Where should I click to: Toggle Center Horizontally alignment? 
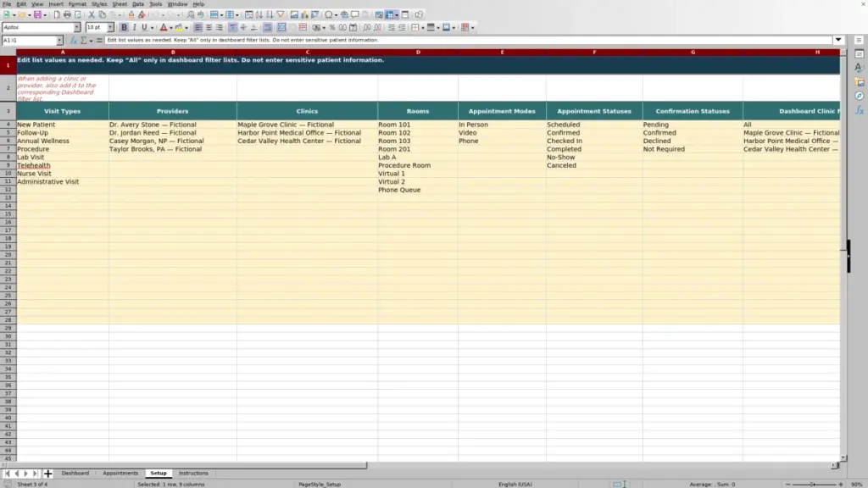(209, 28)
